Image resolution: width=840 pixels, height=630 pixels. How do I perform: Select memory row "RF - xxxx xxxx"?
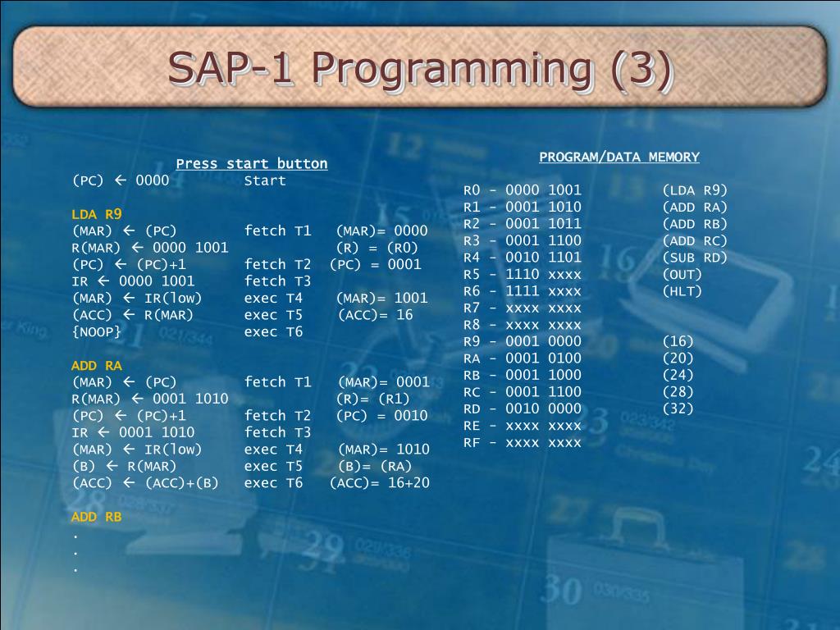pyautogui.click(x=523, y=442)
